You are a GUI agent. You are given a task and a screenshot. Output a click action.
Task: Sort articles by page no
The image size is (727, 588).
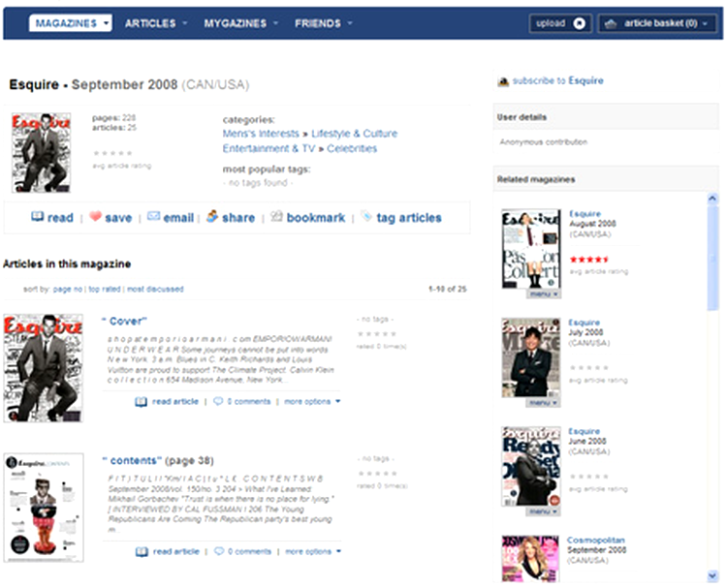[68, 289]
